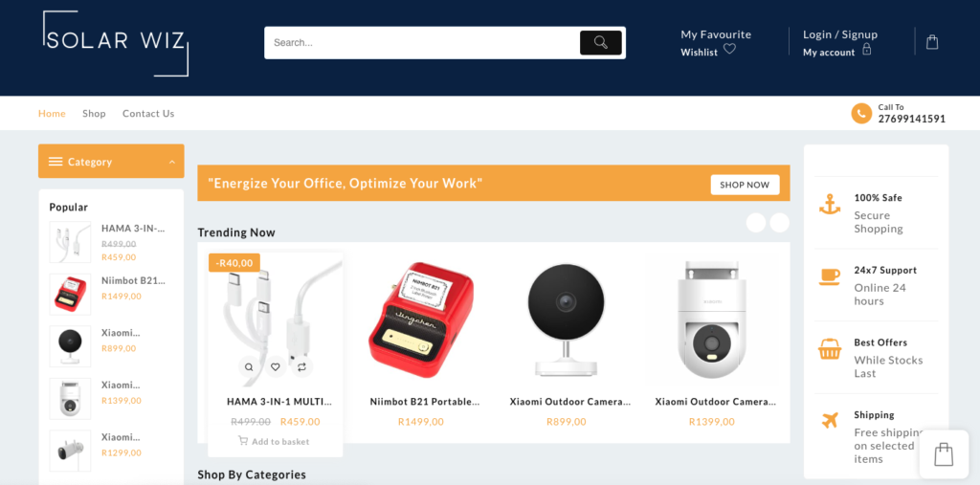Collapse the Category menu chevron
Screen dimensions: 980x485
pyautogui.click(x=172, y=162)
